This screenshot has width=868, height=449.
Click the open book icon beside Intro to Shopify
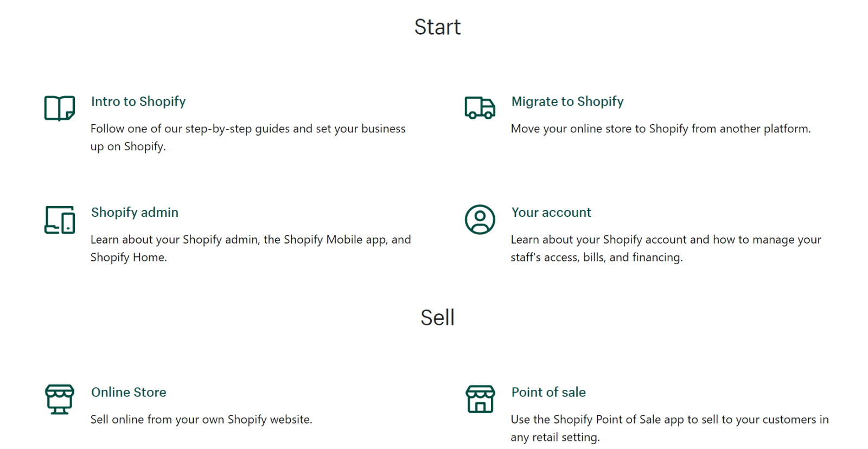coord(58,107)
